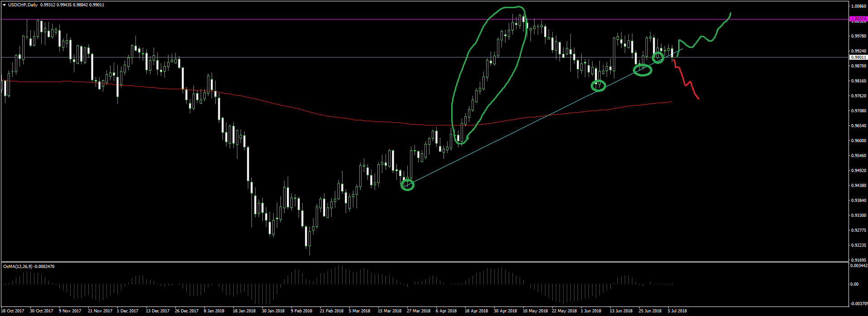Image resolution: width=868 pixels, height=316 pixels.
Task: Select the current price tag 0.99011
Action: pyautogui.click(x=858, y=57)
